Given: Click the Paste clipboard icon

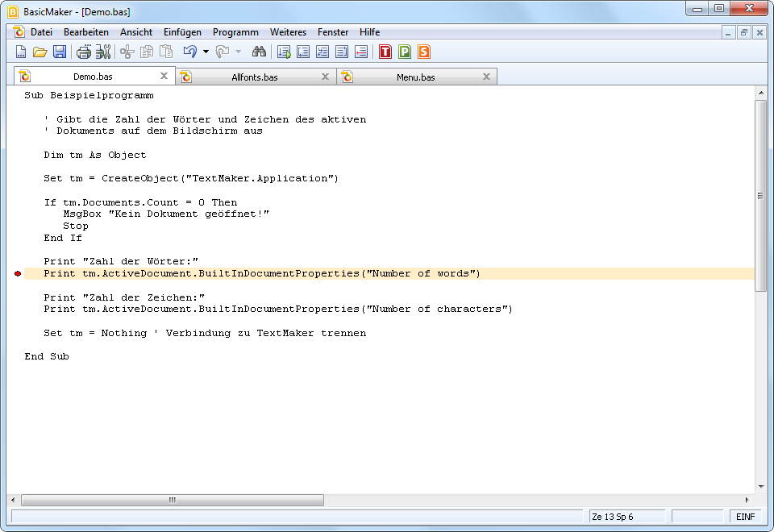Looking at the screenshot, I should click(x=167, y=51).
